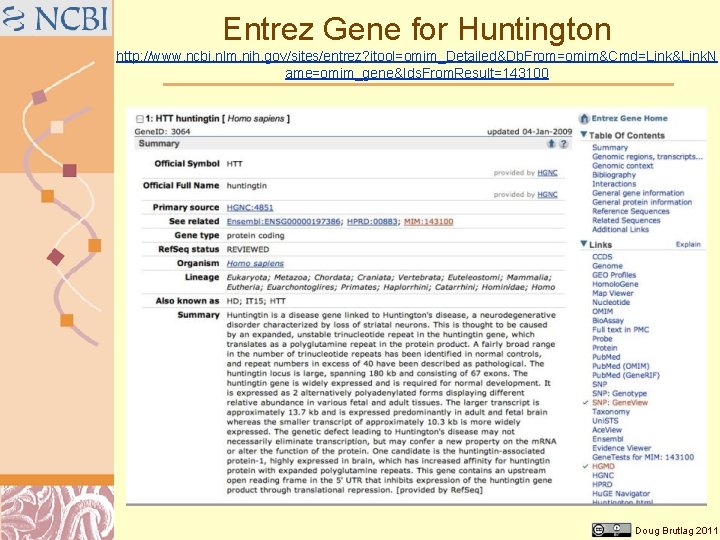Open the CCDS link

[602, 257]
